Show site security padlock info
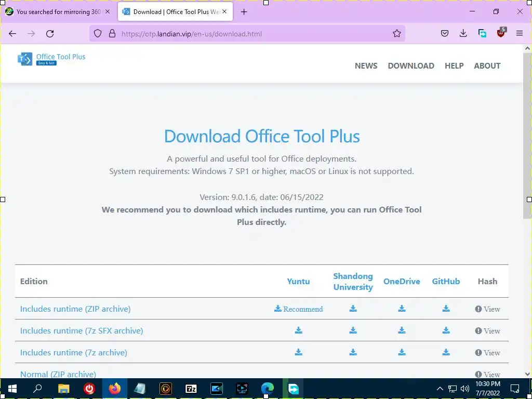The height and width of the screenshot is (399, 532). 112,34
